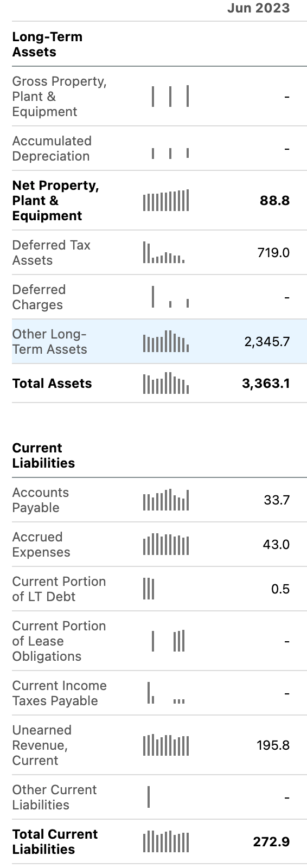Select the Unearned Revenue value 195.8
307x868 pixels.
(273, 745)
